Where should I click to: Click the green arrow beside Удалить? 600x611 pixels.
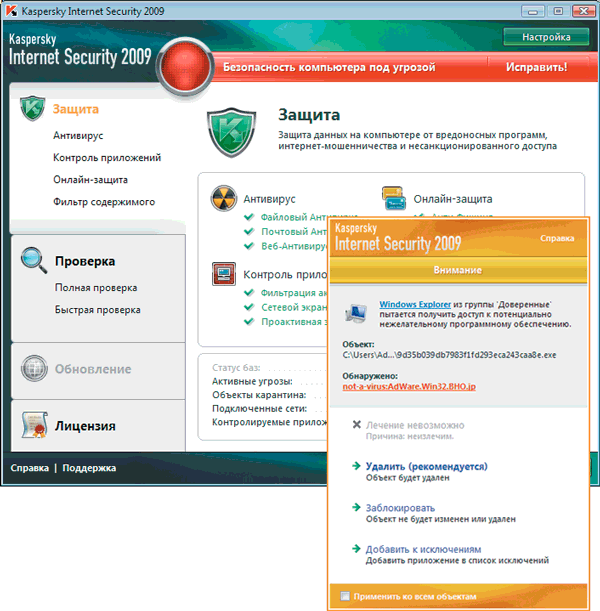point(356,466)
